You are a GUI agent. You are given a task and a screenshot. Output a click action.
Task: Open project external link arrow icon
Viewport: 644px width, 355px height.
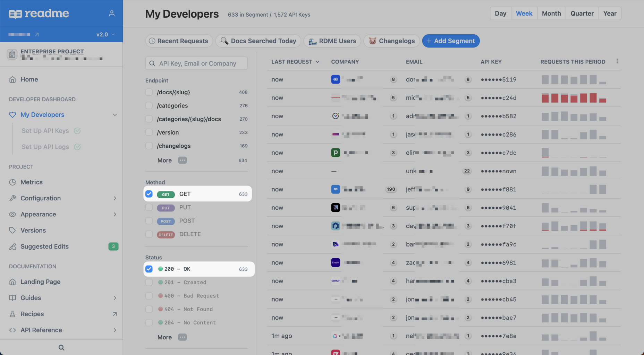37,34
